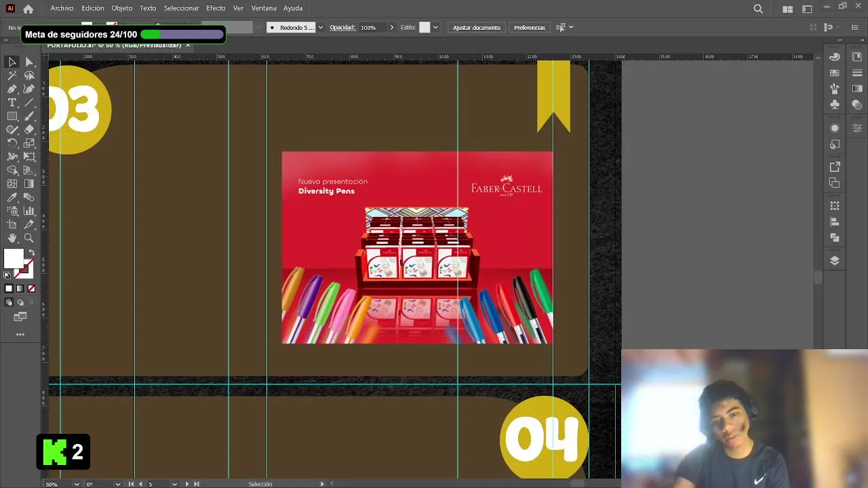The height and width of the screenshot is (488, 868).
Task: Open the Edición menu
Action: [x=93, y=8]
